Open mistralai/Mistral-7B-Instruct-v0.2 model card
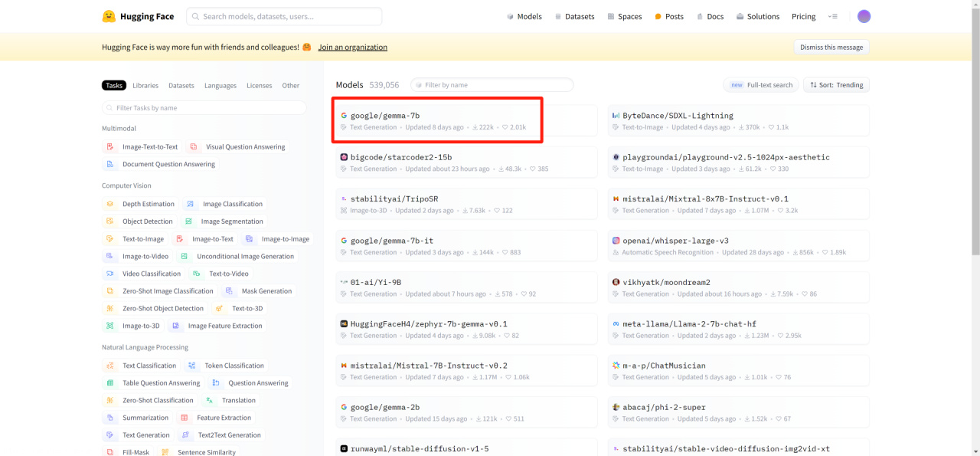 tap(466, 371)
